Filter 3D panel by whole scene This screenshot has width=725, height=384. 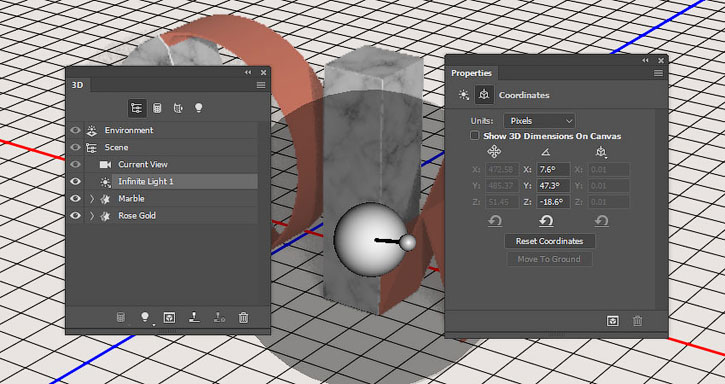[x=137, y=108]
